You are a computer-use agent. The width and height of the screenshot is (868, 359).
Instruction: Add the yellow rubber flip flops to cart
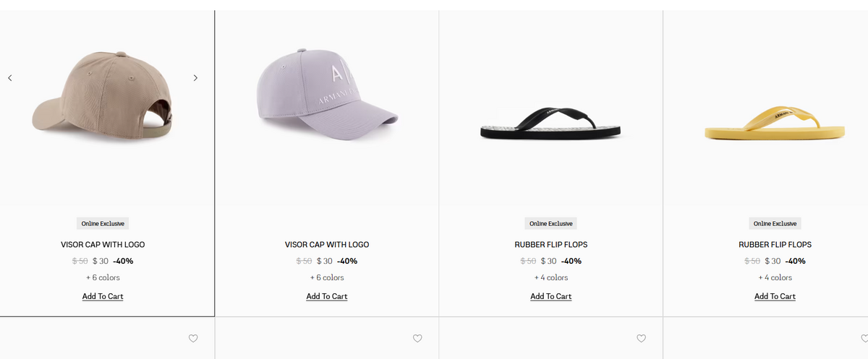(x=775, y=296)
